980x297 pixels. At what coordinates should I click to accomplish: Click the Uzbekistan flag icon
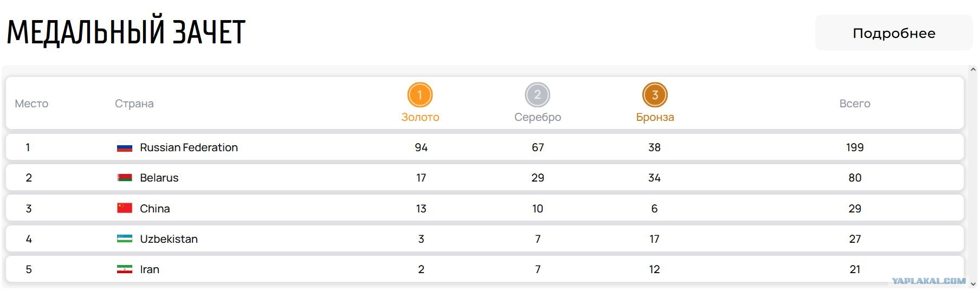(125, 239)
